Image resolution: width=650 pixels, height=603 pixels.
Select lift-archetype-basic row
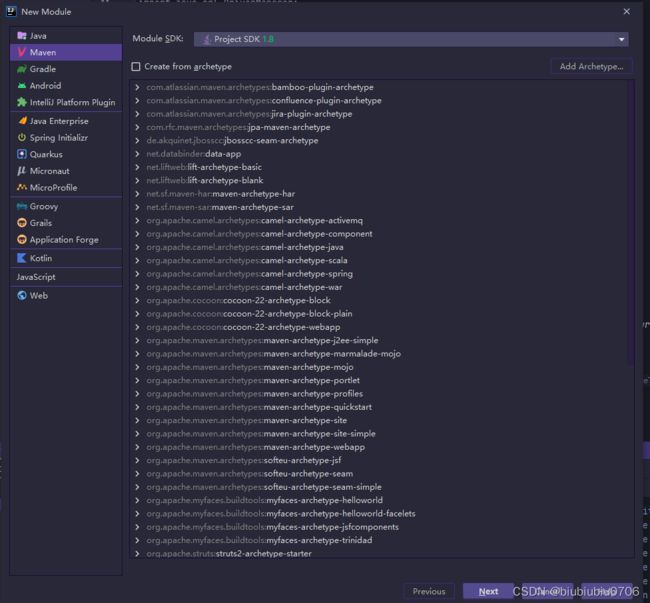tap(382, 167)
